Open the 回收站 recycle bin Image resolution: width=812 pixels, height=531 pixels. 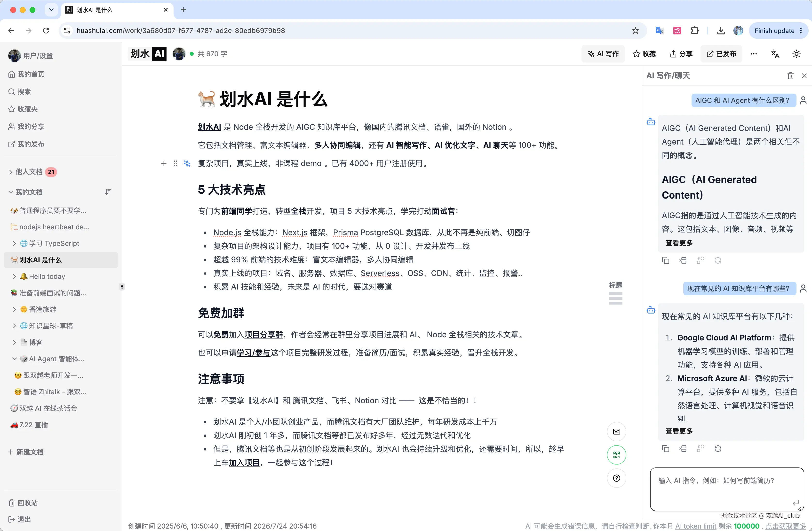pyautogui.click(x=23, y=503)
